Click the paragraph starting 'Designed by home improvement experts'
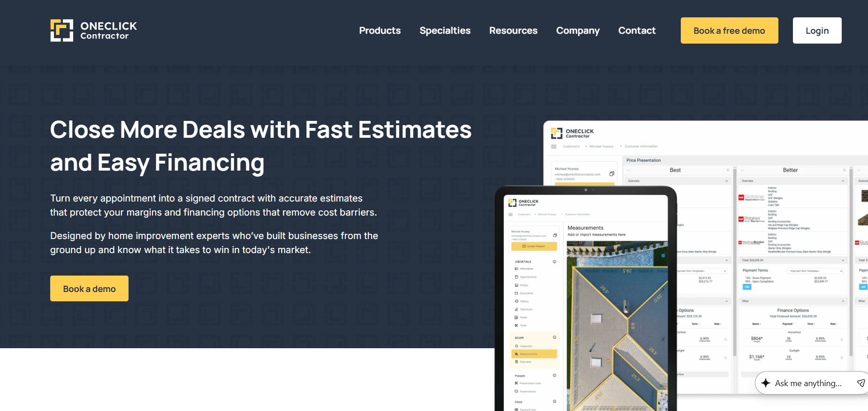The height and width of the screenshot is (411, 868). pyautogui.click(x=214, y=243)
